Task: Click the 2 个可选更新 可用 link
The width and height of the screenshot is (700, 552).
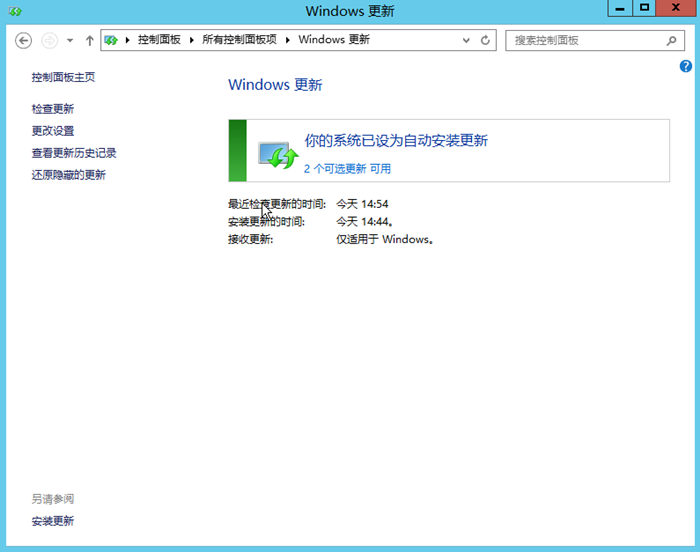Action: coord(347,169)
